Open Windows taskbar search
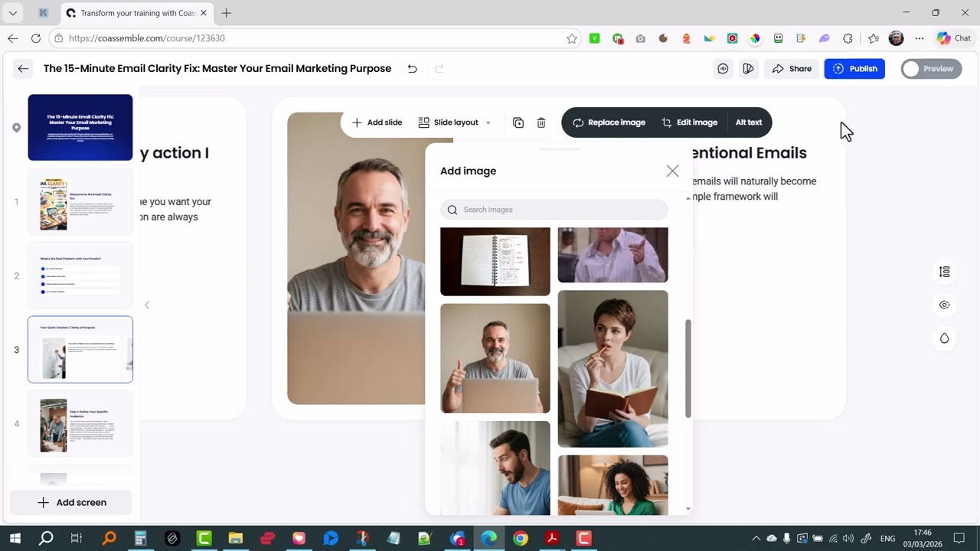 tap(46, 539)
